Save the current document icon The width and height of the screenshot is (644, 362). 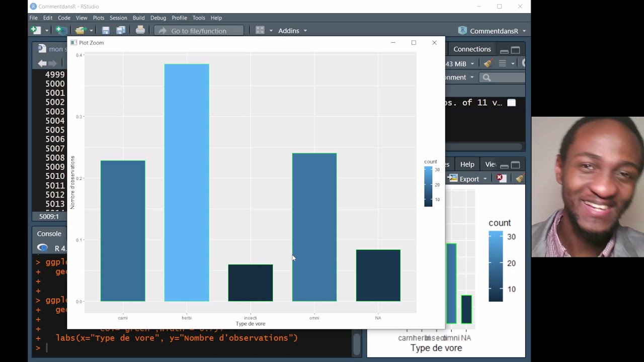click(x=106, y=31)
